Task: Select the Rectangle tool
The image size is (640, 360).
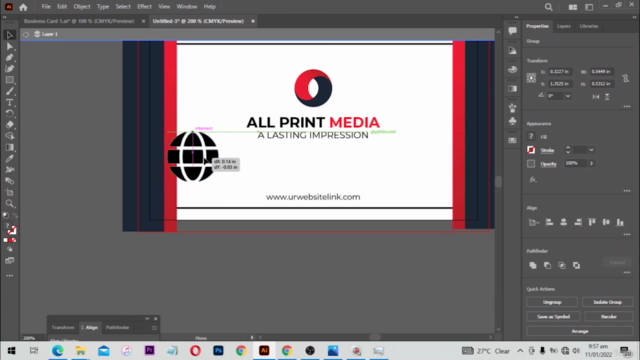Action: pyautogui.click(x=9, y=80)
